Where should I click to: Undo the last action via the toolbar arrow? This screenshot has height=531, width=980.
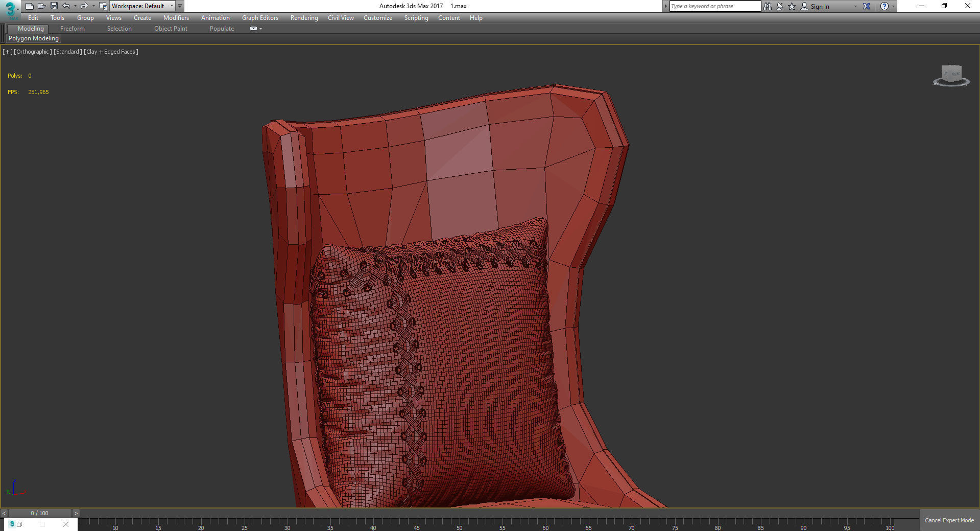click(x=66, y=6)
